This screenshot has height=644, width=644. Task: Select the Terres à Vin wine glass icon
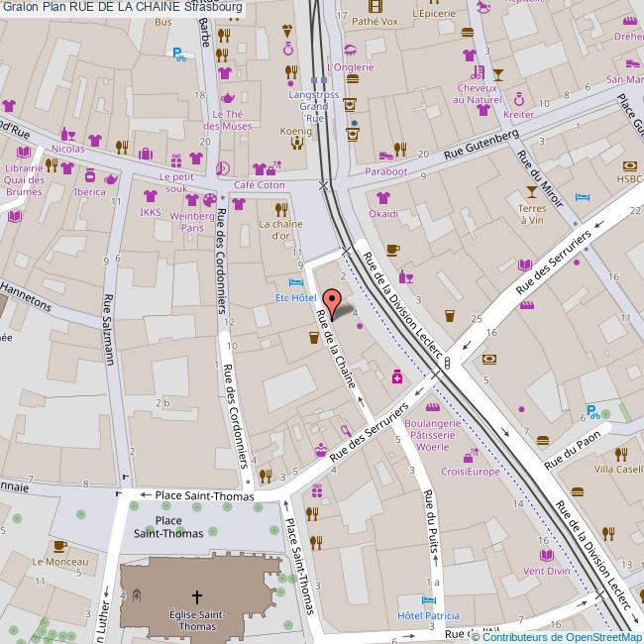(x=532, y=190)
